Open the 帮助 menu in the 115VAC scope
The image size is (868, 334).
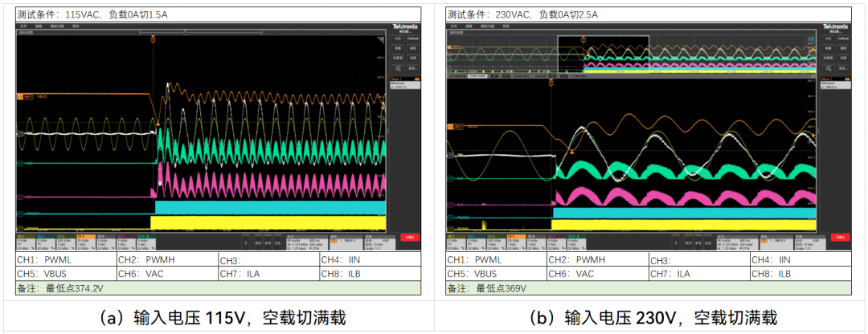(76, 26)
